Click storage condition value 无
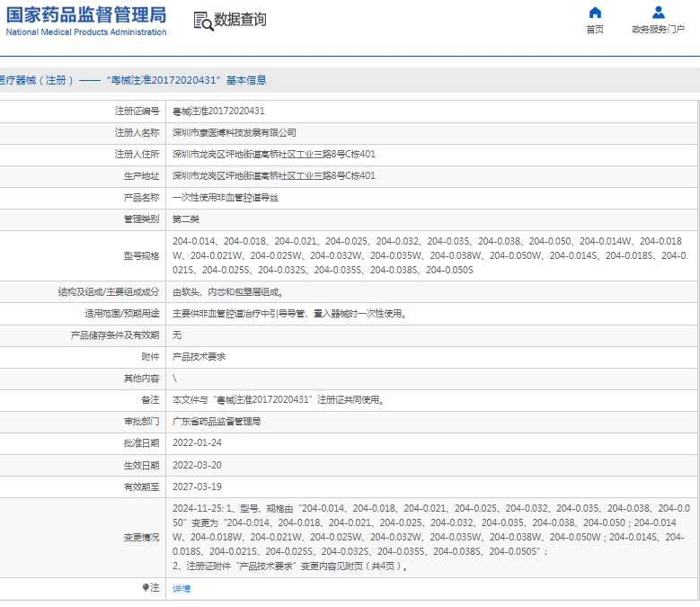 click(177, 335)
